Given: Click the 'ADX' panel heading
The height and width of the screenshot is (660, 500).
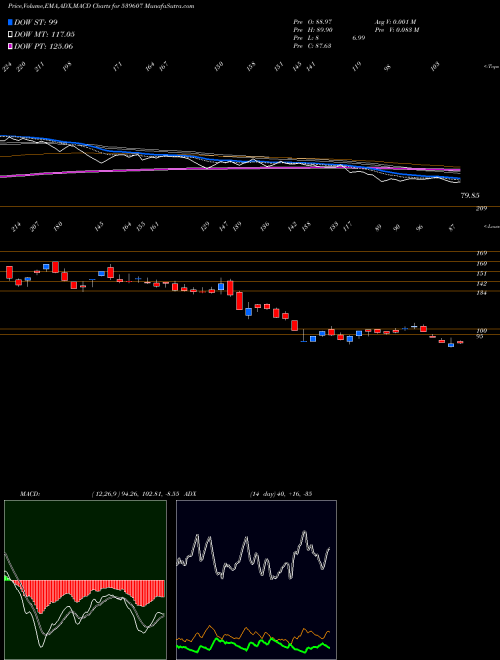Looking at the screenshot, I should pos(190,494).
